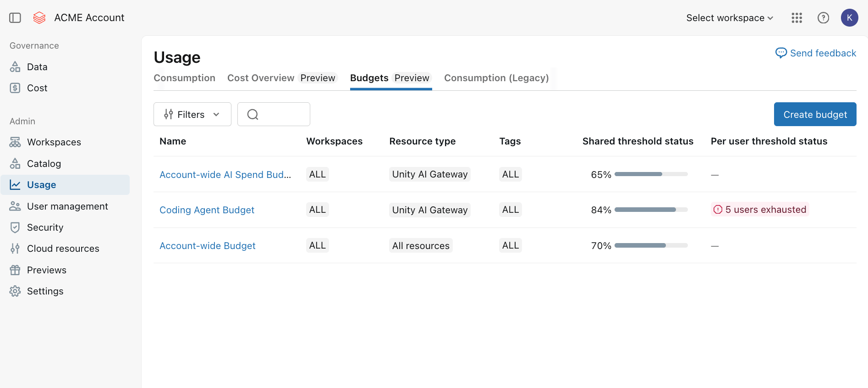
Task: Open the apps grid icon
Action: [x=797, y=18]
